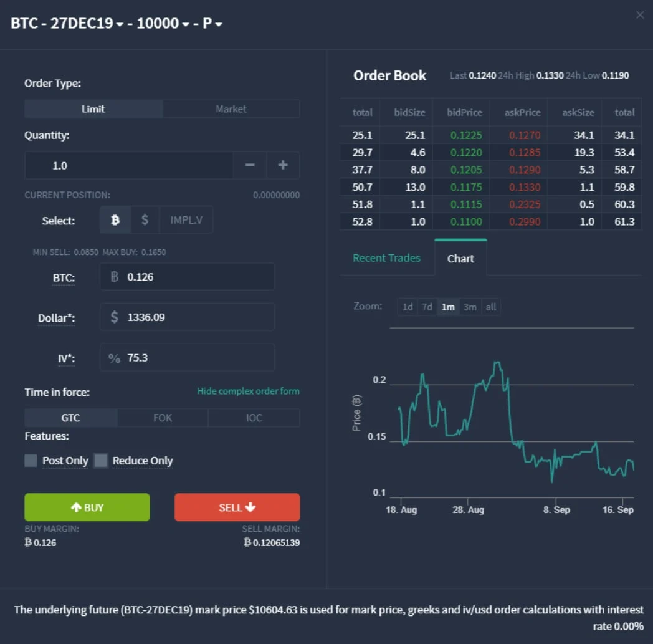Screen dimensions: 653x644
Task: Edit the Dollar price field
Action: (x=187, y=317)
